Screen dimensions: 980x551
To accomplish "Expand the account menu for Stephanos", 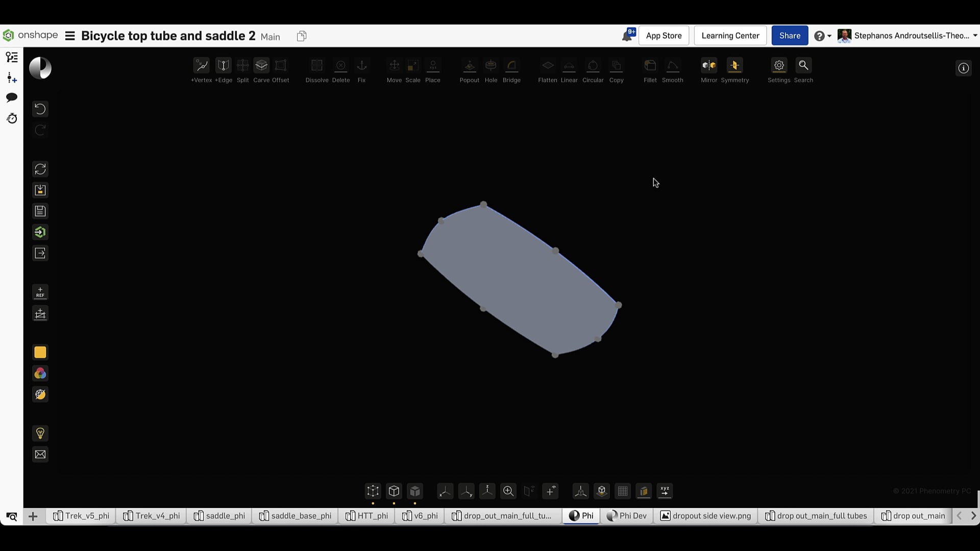I will tap(909, 36).
